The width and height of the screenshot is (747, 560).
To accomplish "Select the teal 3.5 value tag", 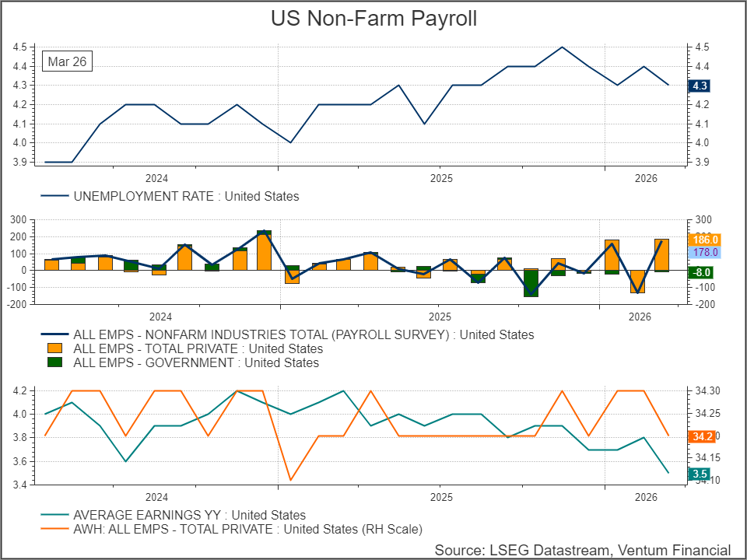I will click(699, 474).
